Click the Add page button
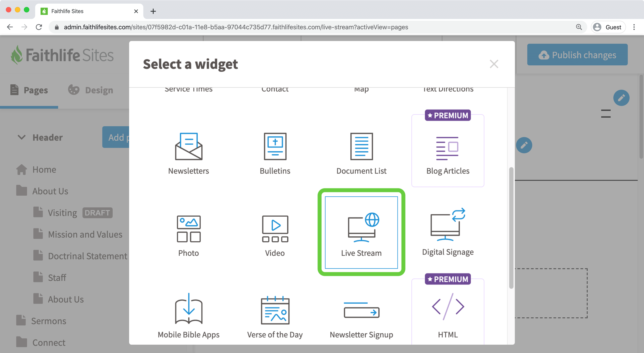Viewport: 644px width, 353px height. (x=116, y=137)
